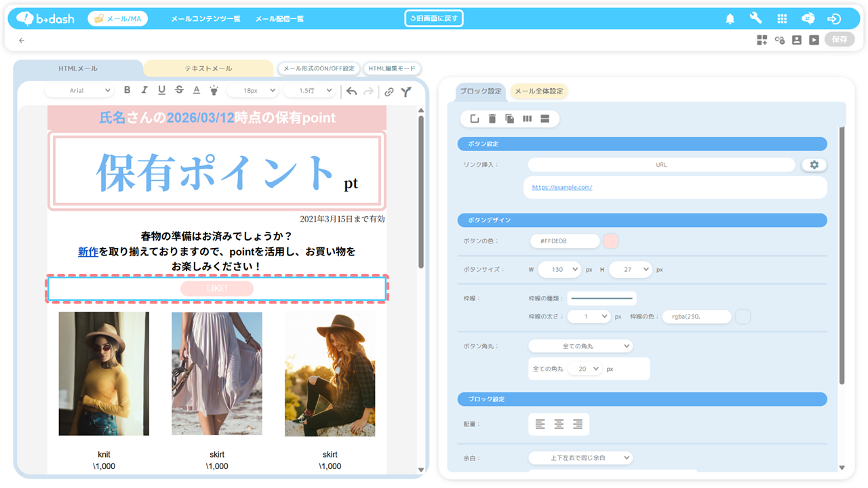This screenshot has height=488, width=868.
Task: Open notifications bell icon
Action: point(730,19)
